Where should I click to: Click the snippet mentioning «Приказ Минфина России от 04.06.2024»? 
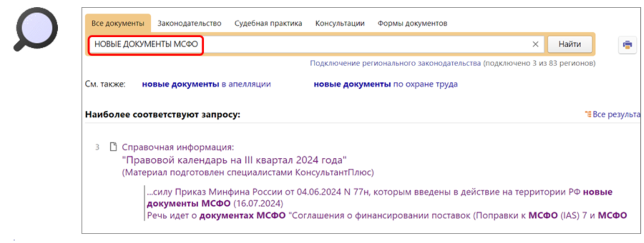pyautogui.click(x=379, y=198)
